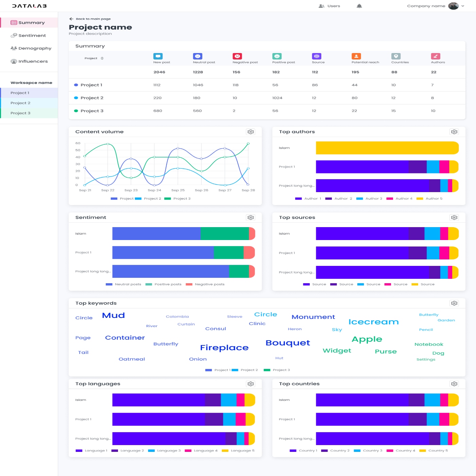Screen dimensions: 476x476
Task: Click the Sep 28 peak data point
Action: (248, 143)
